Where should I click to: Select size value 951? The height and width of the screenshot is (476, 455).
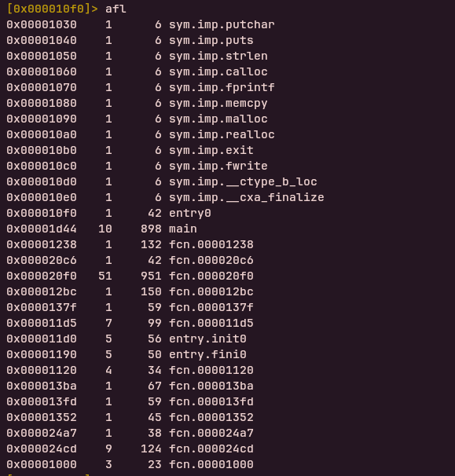point(151,276)
